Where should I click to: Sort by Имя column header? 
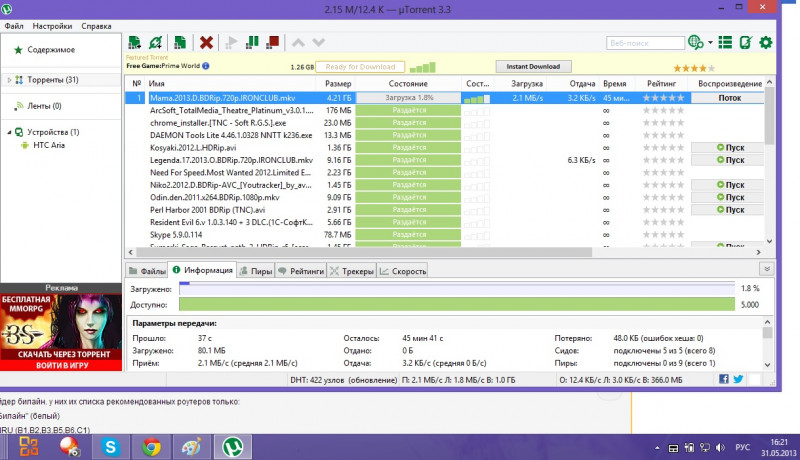point(230,84)
